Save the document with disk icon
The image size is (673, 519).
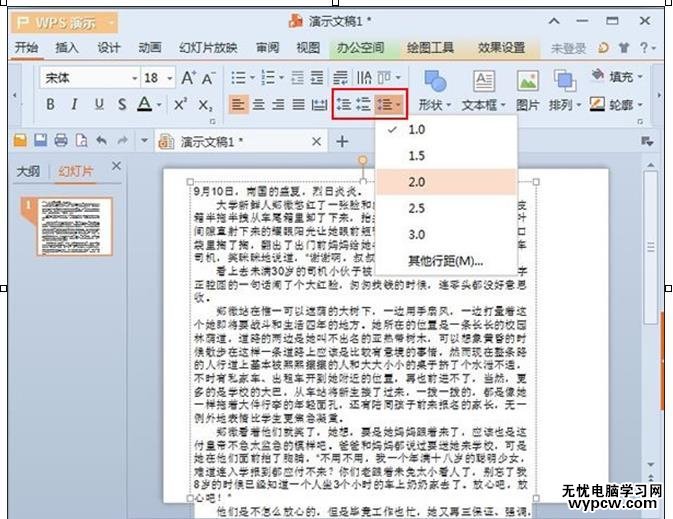coord(41,141)
